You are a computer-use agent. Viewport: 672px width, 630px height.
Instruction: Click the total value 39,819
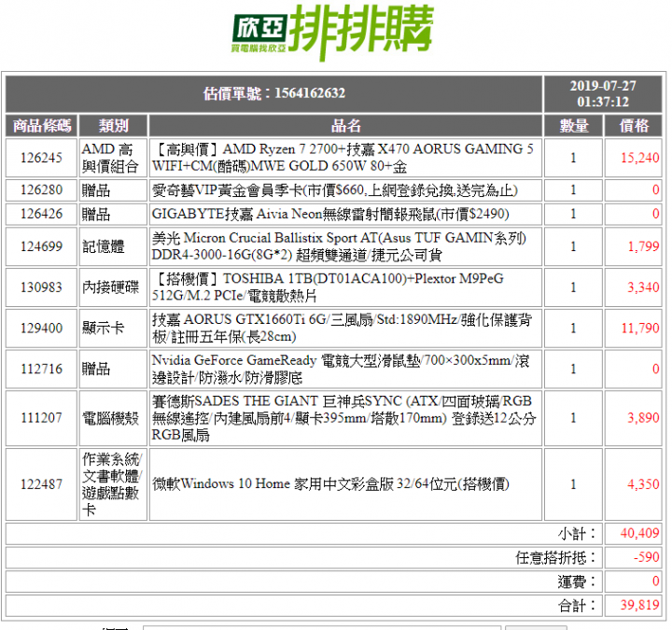point(640,606)
